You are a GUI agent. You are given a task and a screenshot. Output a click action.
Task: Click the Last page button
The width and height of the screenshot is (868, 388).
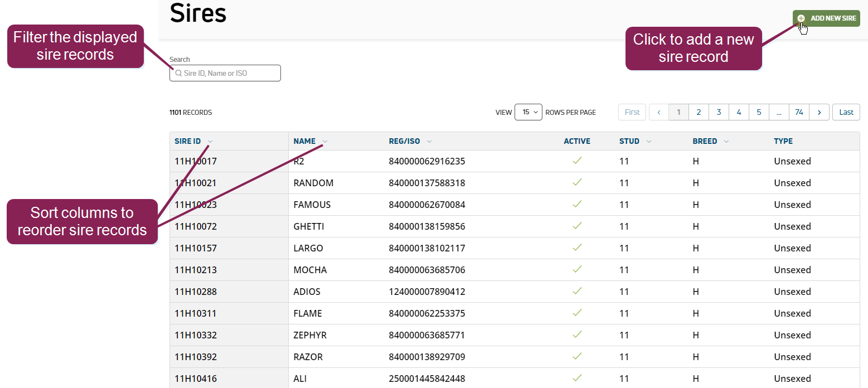click(x=846, y=112)
